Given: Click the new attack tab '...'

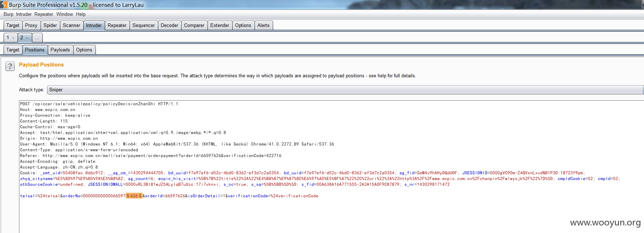Looking at the screenshot, I should pos(37,37).
